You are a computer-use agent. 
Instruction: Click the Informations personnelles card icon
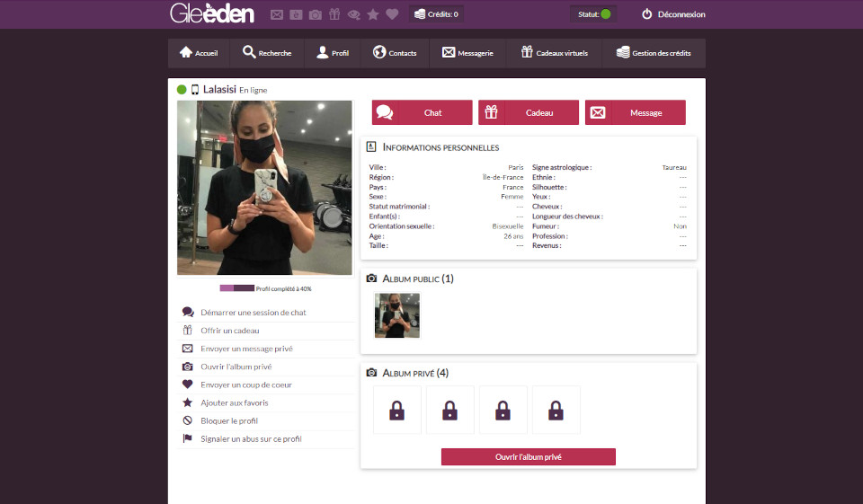pyautogui.click(x=371, y=146)
